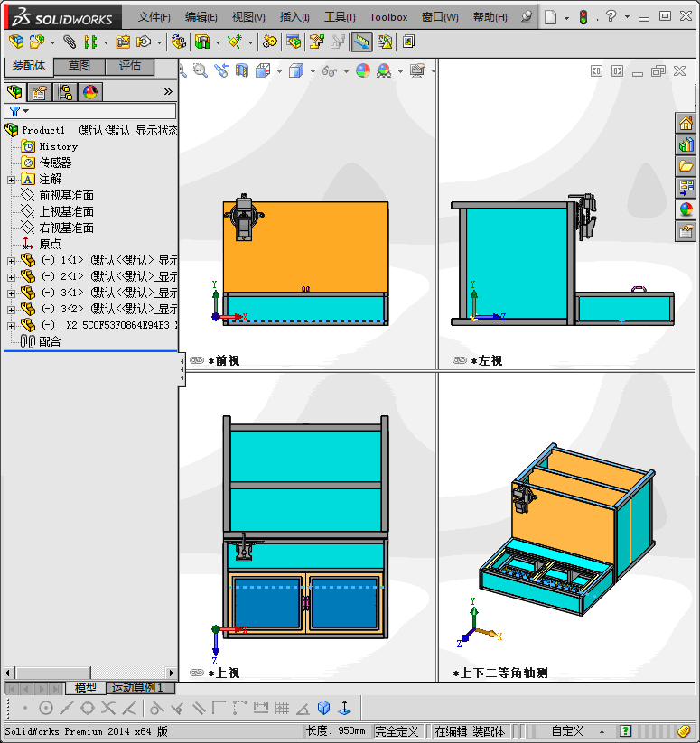
Task: Click the Move Component icon
Action: click(x=143, y=42)
